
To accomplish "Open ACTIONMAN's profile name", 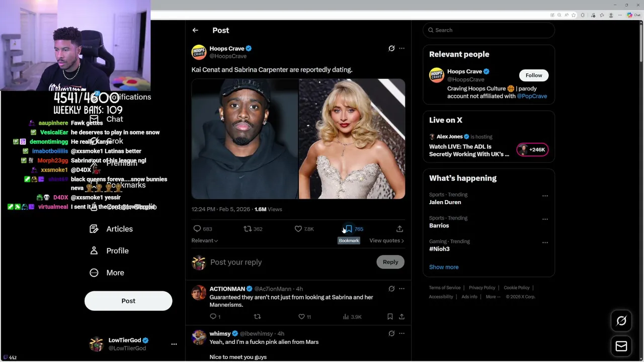I will [227, 289].
